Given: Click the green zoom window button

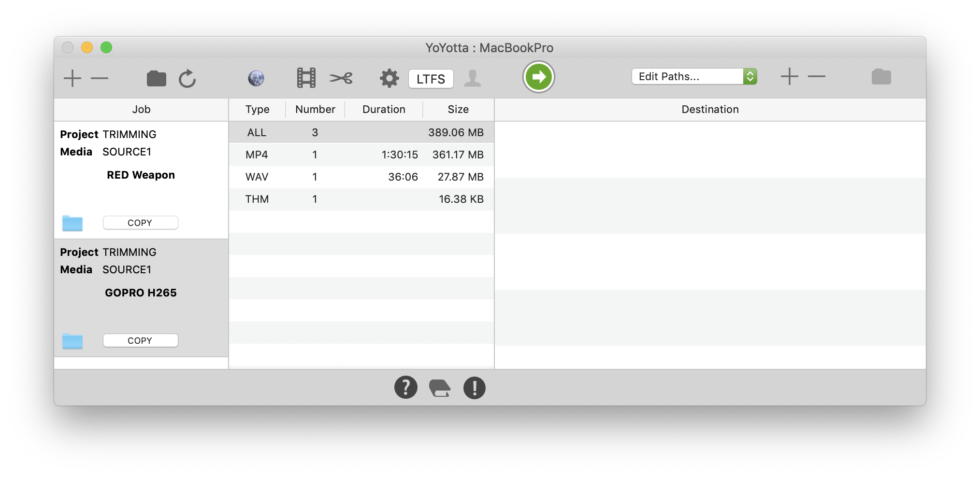Looking at the screenshot, I should pyautogui.click(x=106, y=47).
